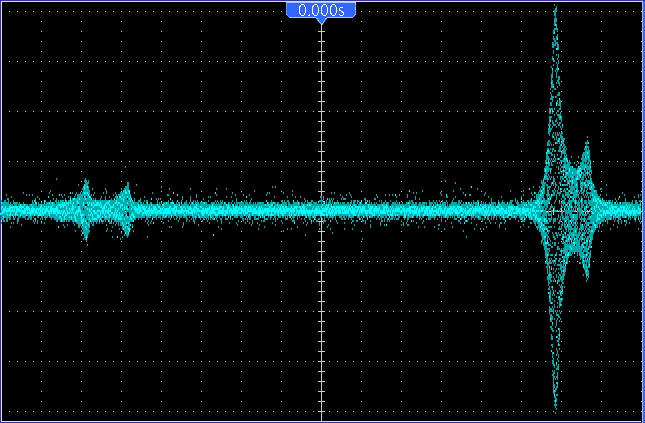Screen dimensions: 645x423
Task: Select the upper peak of the large burst's second lobe
Action: [x=586, y=145]
